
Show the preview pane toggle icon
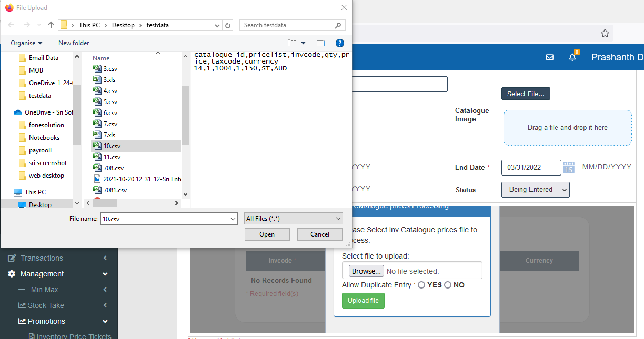tap(321, 43)
